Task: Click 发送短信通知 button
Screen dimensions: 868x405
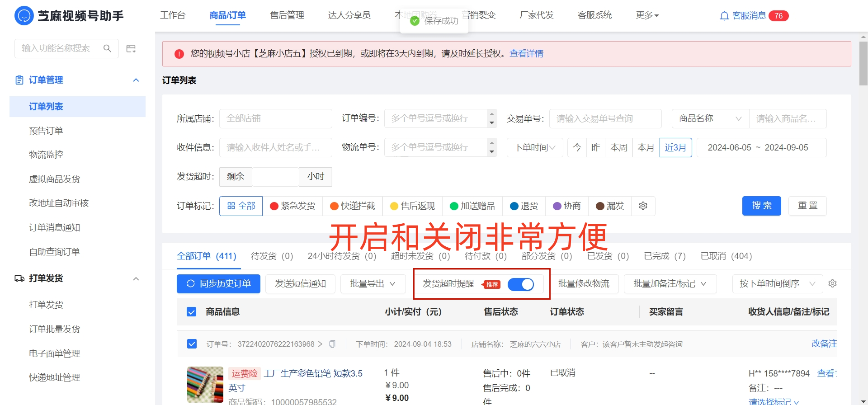Action: [301, 284]
